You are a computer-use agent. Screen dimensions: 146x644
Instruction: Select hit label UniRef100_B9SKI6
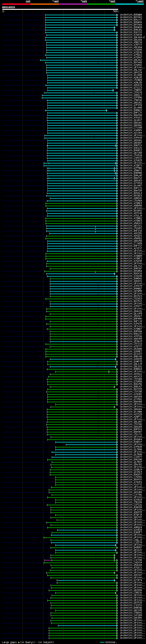tap(131, 273)
